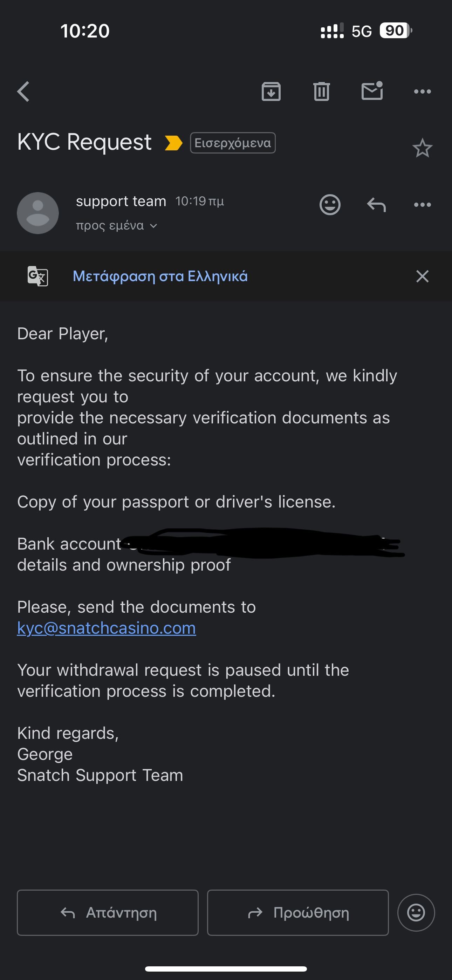Image resolution: width=452 pixels, height=980 pixels.
Task: Go back using the top-left arrow
Action: coord(23,91)
